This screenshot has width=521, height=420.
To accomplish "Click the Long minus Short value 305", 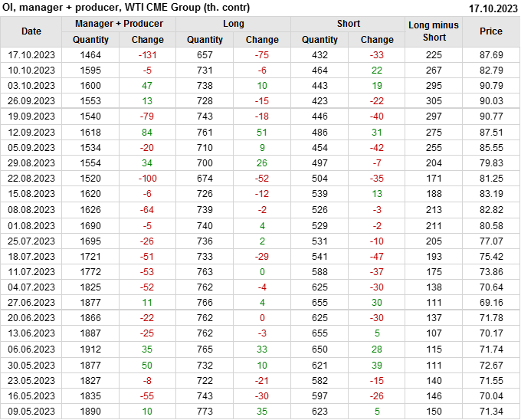I will pos(434,101).
